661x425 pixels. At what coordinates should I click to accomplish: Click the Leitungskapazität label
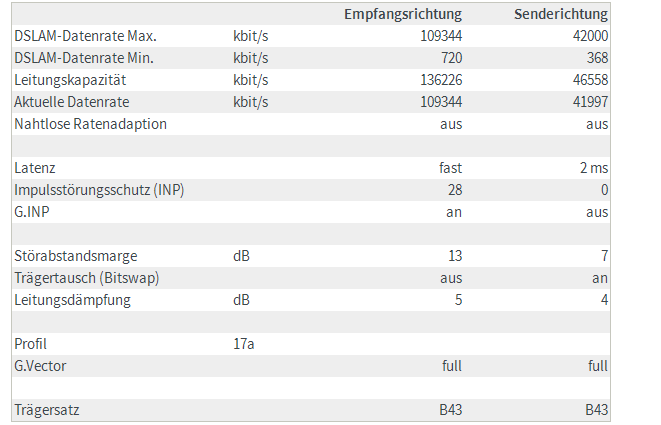pos(70,80)
